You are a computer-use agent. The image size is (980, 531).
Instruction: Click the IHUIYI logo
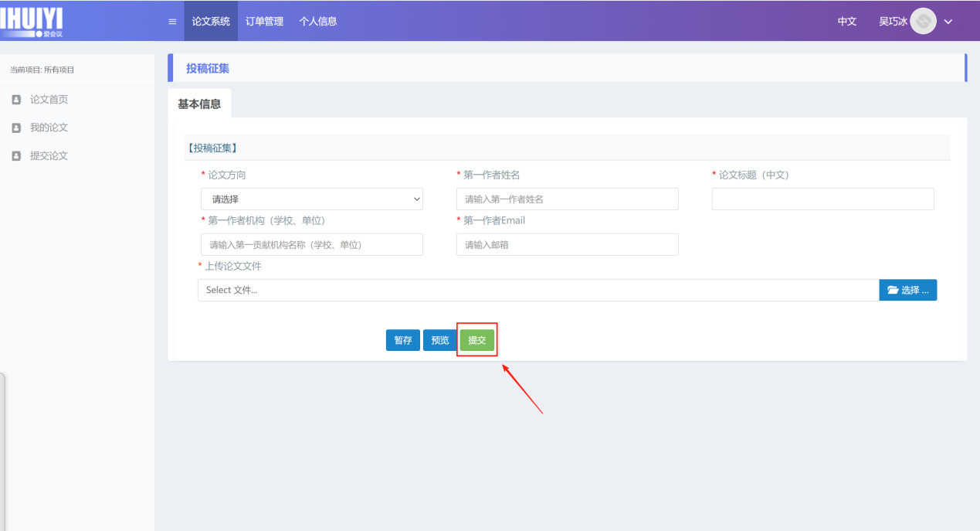click(x=32, y=21)
